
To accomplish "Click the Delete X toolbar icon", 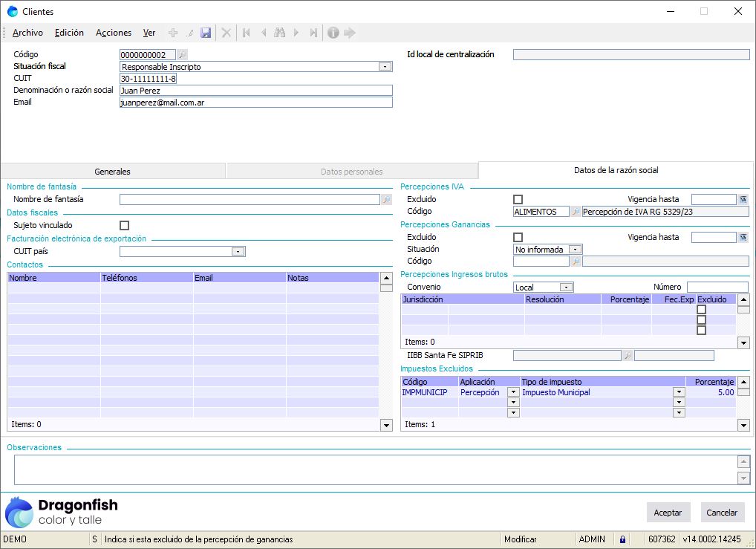I will (x=226, y=33).
